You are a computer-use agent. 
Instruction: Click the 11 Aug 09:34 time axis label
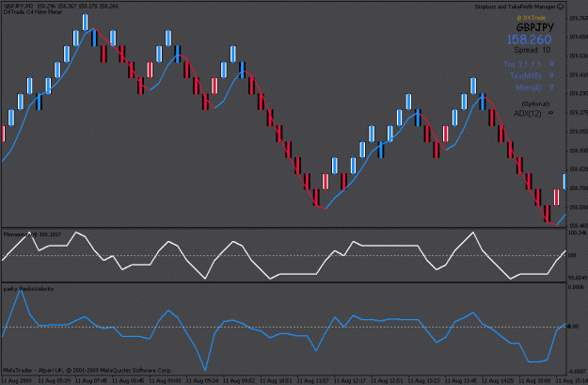click(x=202, y=381)
